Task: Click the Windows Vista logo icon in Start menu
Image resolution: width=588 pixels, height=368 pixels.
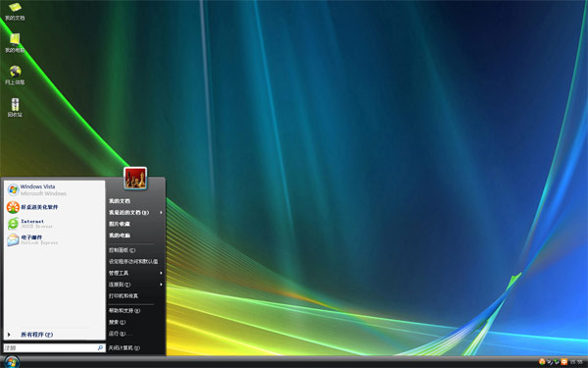Action: [x=13, y=189]
